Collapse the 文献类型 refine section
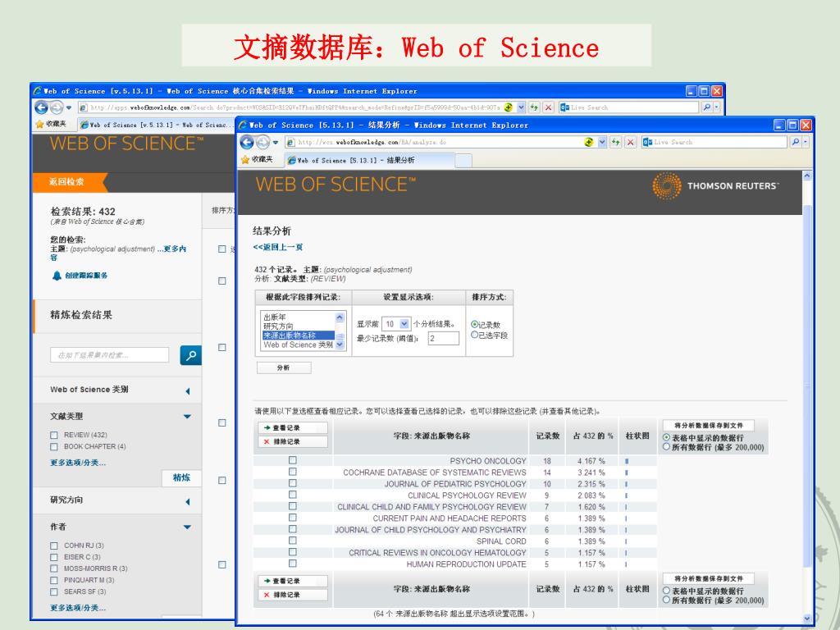 [188, 417]
